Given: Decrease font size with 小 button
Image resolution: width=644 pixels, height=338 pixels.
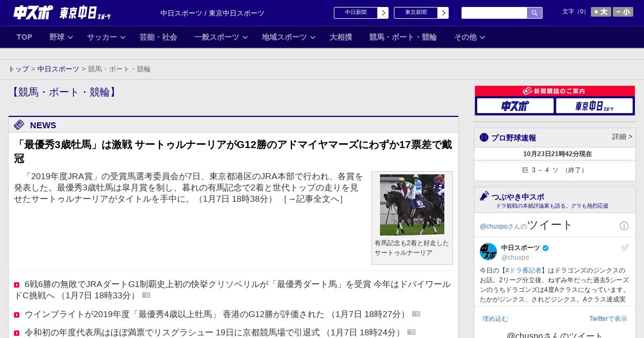Looking at the screenshot, I should pos(623,12).
